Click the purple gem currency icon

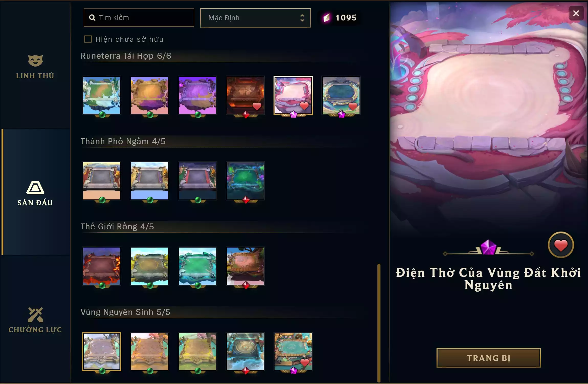coord(326,18)
